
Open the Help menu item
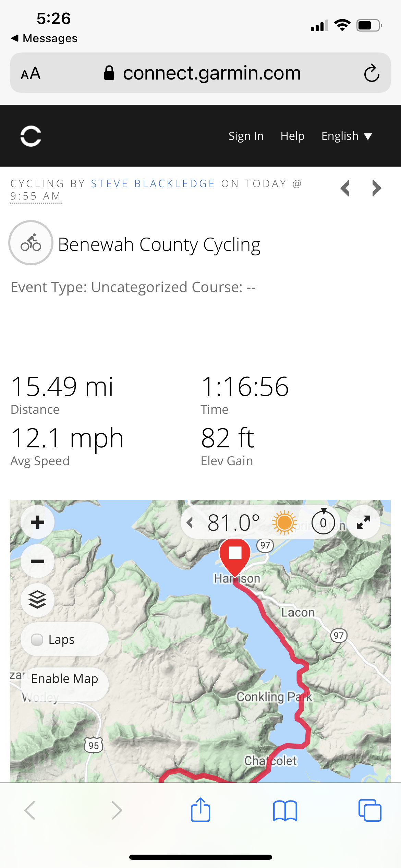[292, 136]
